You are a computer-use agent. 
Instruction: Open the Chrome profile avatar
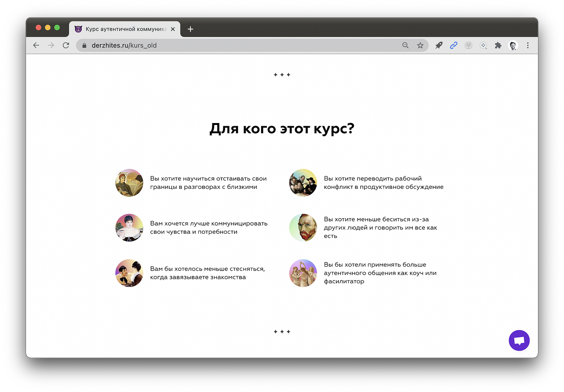(513, 45)
